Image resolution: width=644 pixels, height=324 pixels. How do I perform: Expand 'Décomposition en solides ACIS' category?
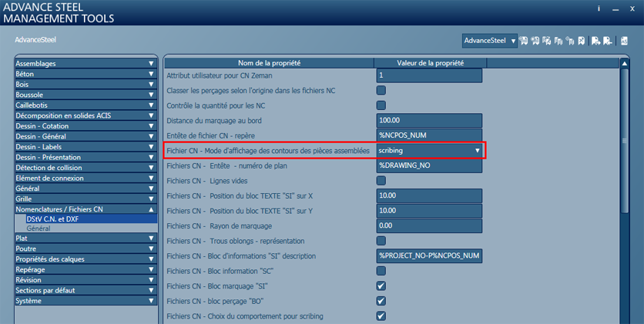[x=86, y=115]
